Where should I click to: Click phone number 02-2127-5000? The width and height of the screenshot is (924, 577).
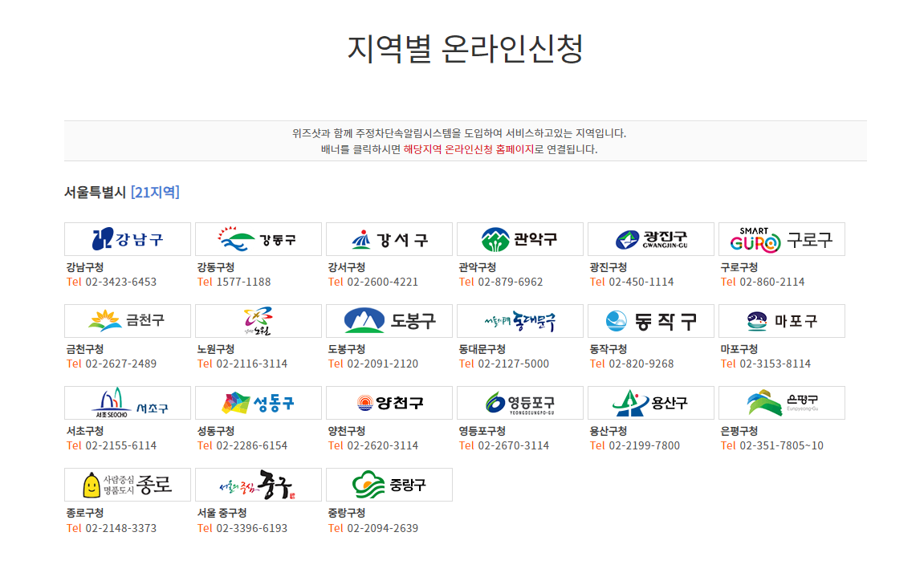coord(513,364)
